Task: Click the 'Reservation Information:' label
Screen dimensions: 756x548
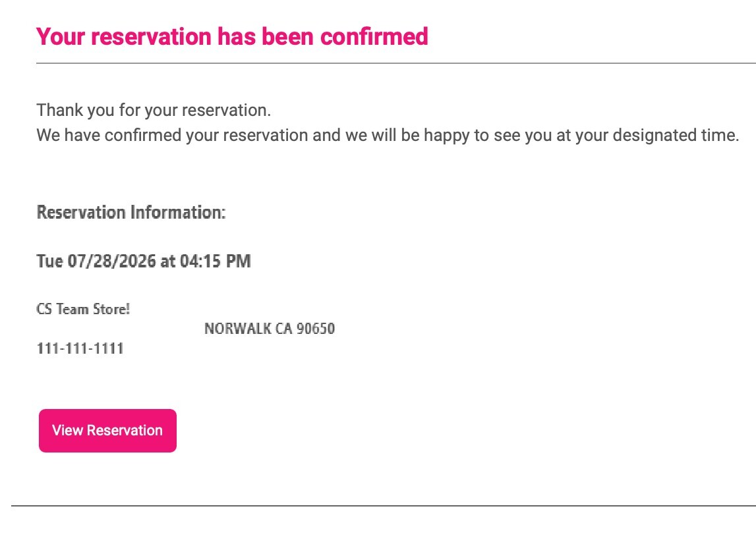Action: point(131,212)
